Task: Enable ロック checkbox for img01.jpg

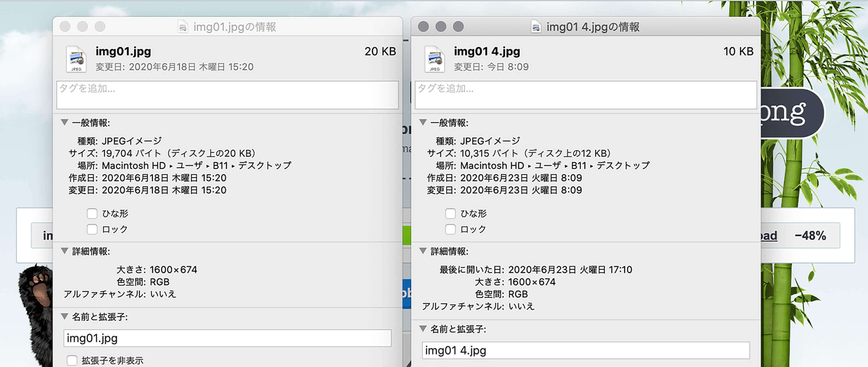Action: point(92,229)
